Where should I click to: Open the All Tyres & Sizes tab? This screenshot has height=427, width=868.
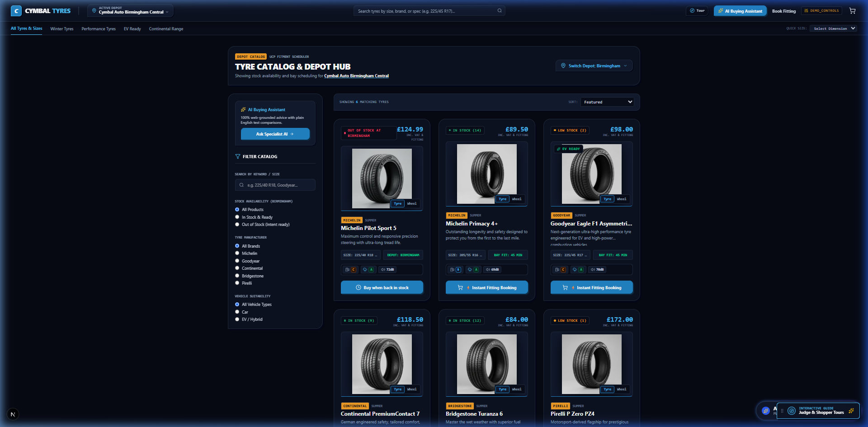(x=27, y=28)
